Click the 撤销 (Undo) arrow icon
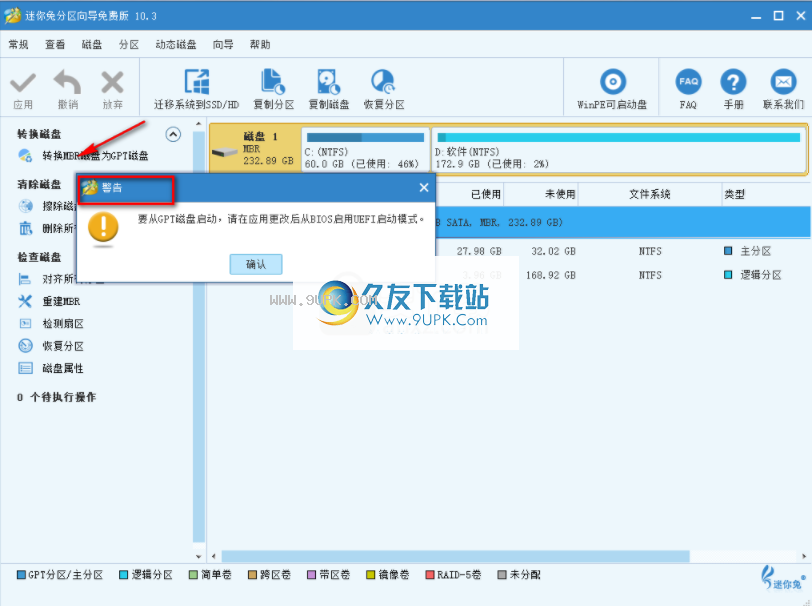 [67, 82]
